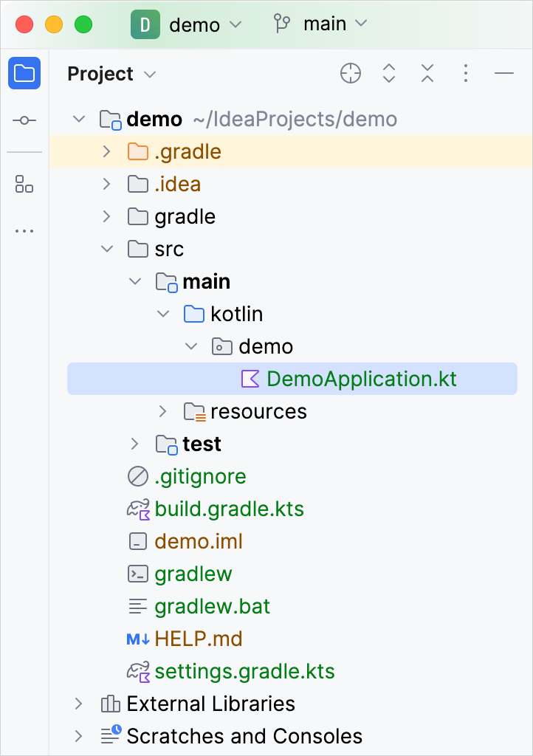Click the demo.iml file icon
Image resolution: width=533 pixels, height=756 pixels.
(138, 541)
